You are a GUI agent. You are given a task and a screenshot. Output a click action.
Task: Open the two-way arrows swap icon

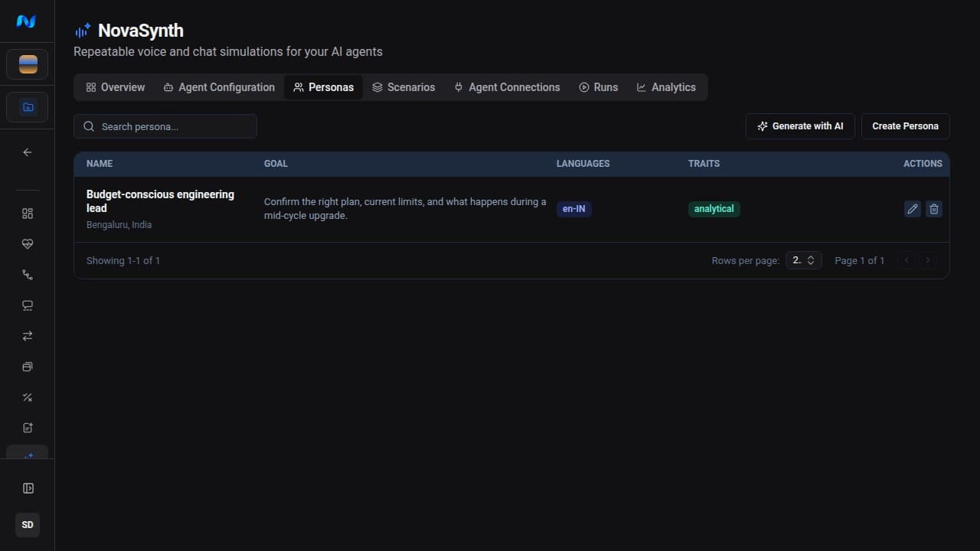click(28, 336)
